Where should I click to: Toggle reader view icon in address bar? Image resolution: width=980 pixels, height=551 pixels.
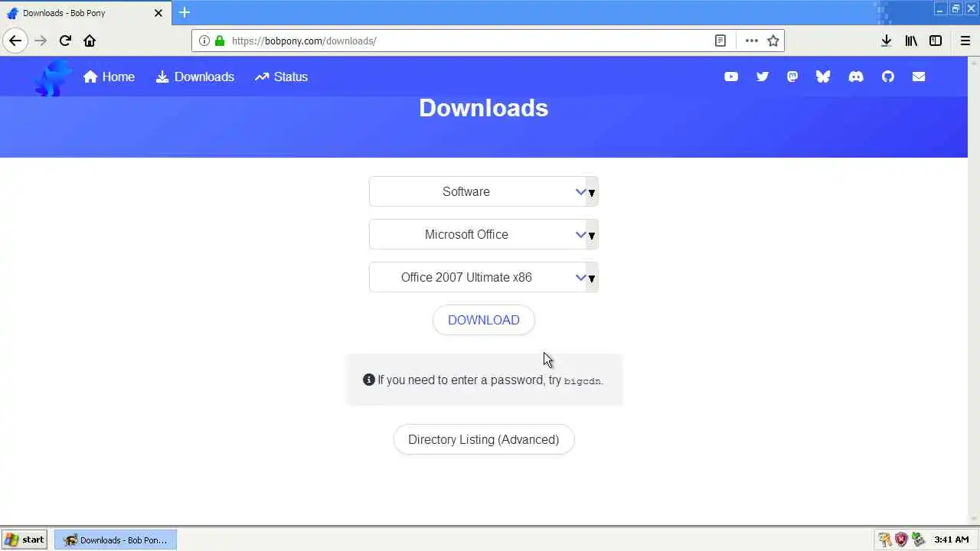(720, 41)
